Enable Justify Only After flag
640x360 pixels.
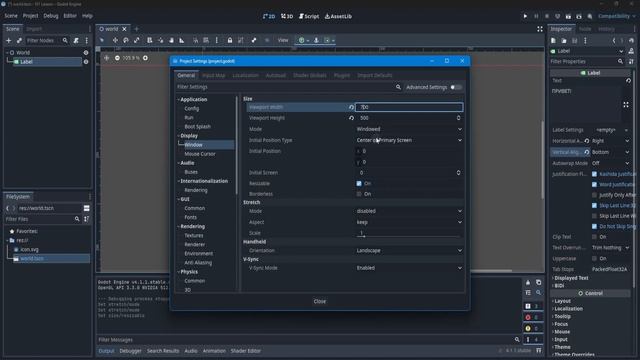pos(594,195)
